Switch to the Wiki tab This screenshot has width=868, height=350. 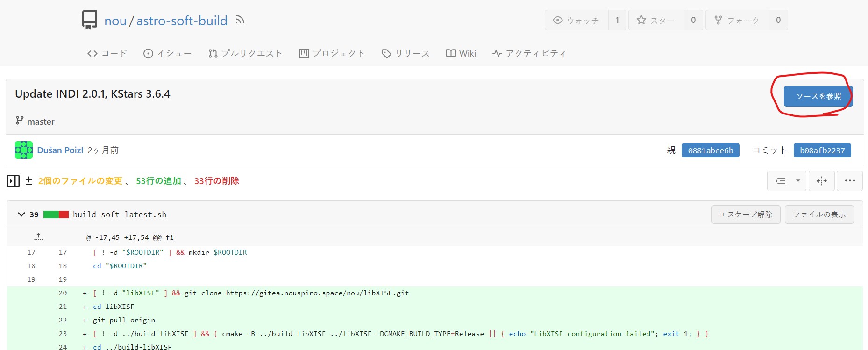click(461, 53)
